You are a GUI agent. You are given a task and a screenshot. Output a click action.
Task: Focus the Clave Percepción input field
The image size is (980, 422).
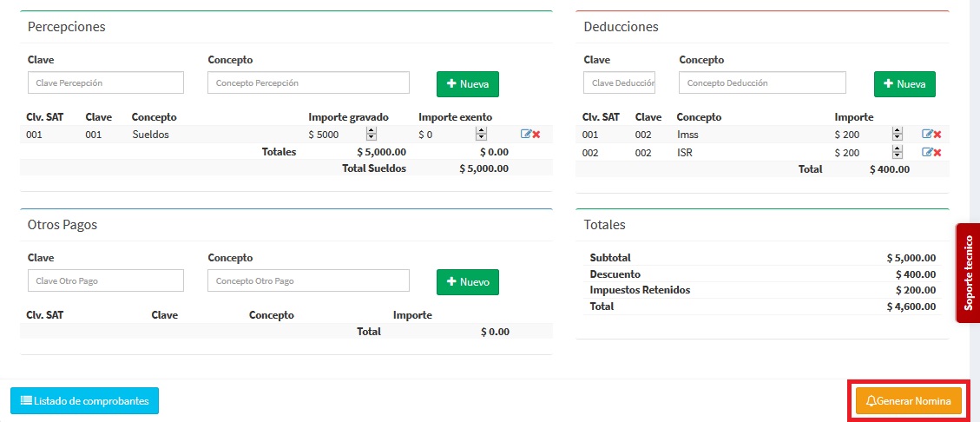point(106,82)
